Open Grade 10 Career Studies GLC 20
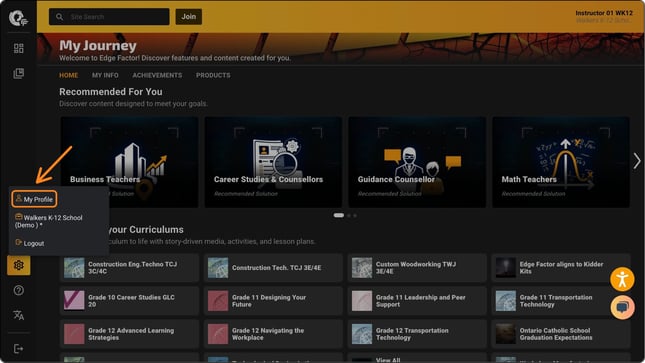The height and width of the screenshot is (363, 645). 130,301
